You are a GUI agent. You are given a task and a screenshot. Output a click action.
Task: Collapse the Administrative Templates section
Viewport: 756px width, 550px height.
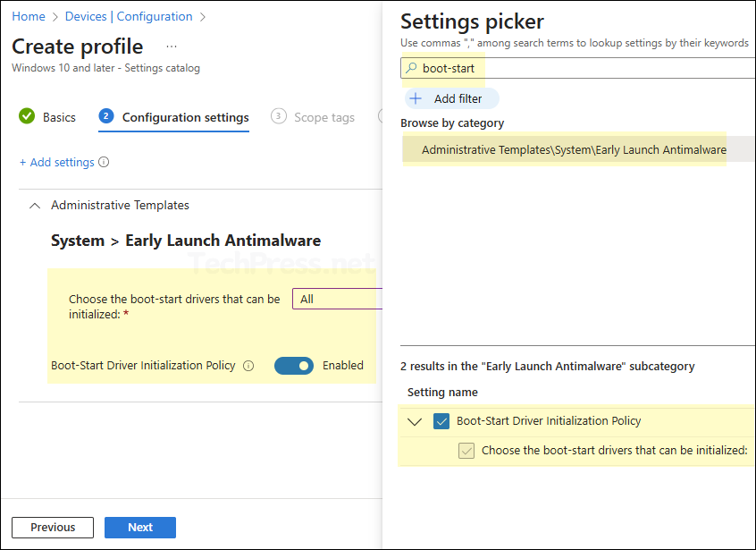tap(35, 206)
